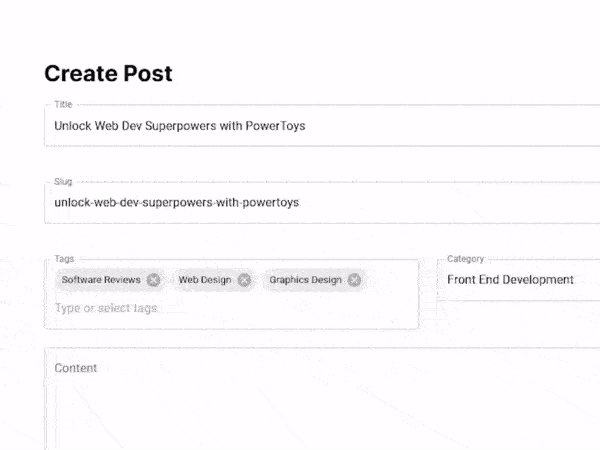
Task: Click the Tags field label
Action: (64, 259)
